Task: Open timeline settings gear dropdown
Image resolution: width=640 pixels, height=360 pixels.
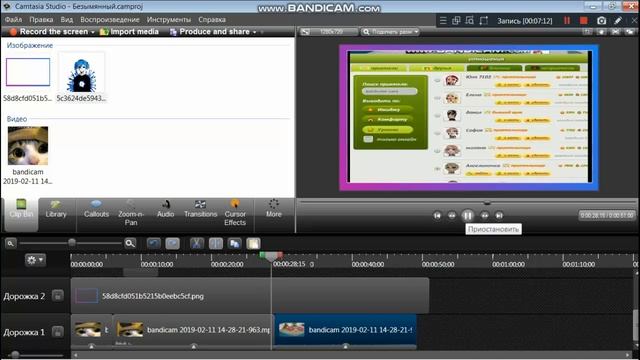Action: [35, 260]
